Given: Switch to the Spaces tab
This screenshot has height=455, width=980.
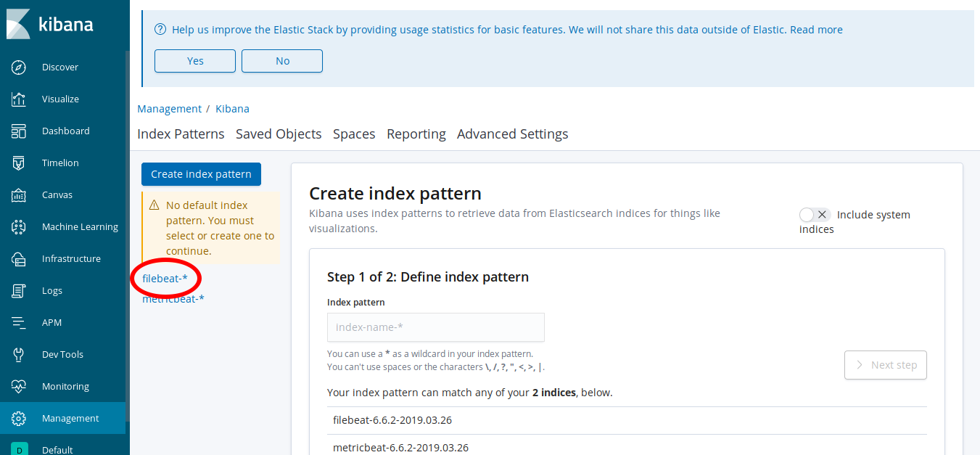Looking at the screenshot, I should (354, 134).
